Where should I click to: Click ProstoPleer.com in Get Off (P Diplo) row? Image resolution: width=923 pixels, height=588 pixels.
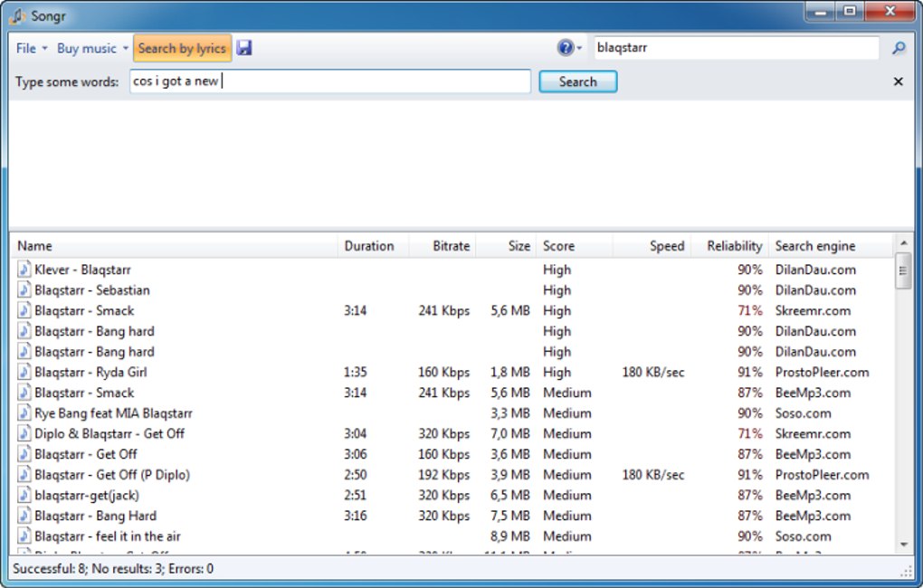tap(822, 474)
